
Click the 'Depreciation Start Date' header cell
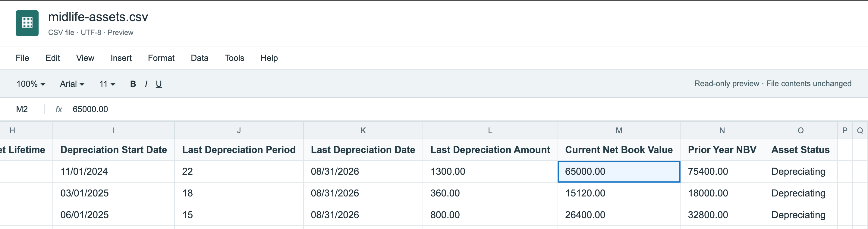tap(114, 150)
